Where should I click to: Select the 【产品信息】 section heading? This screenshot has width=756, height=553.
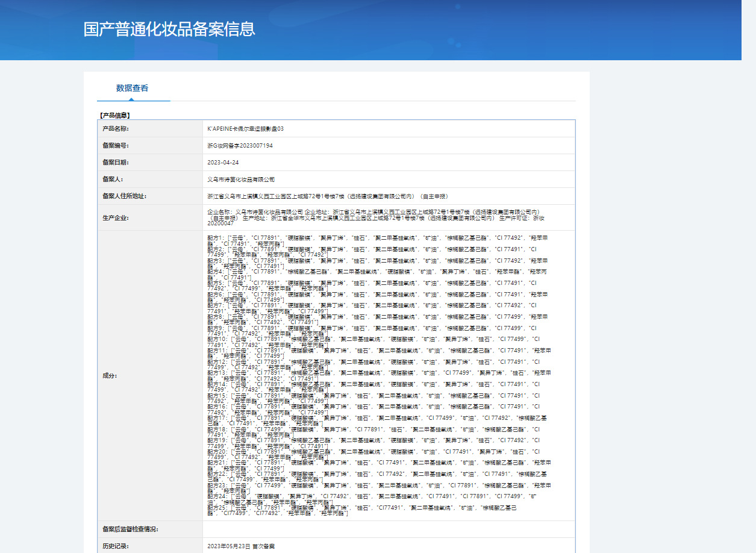[x=114, y=115]
